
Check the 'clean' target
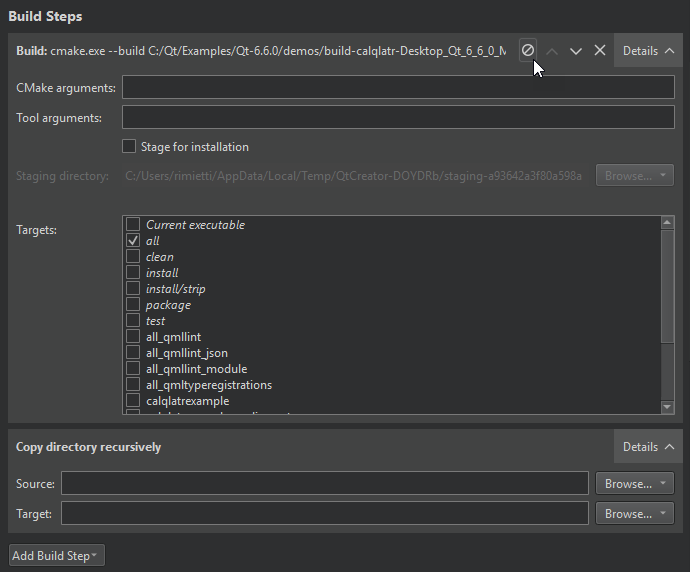133,257
